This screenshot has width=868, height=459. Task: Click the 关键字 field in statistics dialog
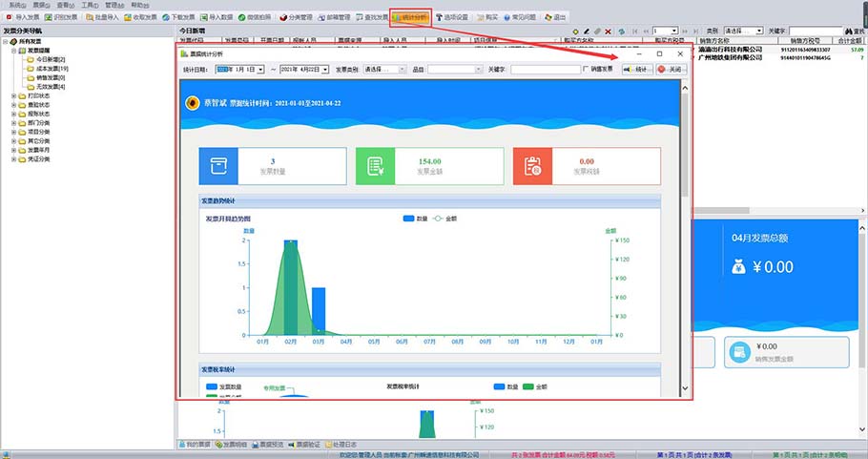point(546,70)
